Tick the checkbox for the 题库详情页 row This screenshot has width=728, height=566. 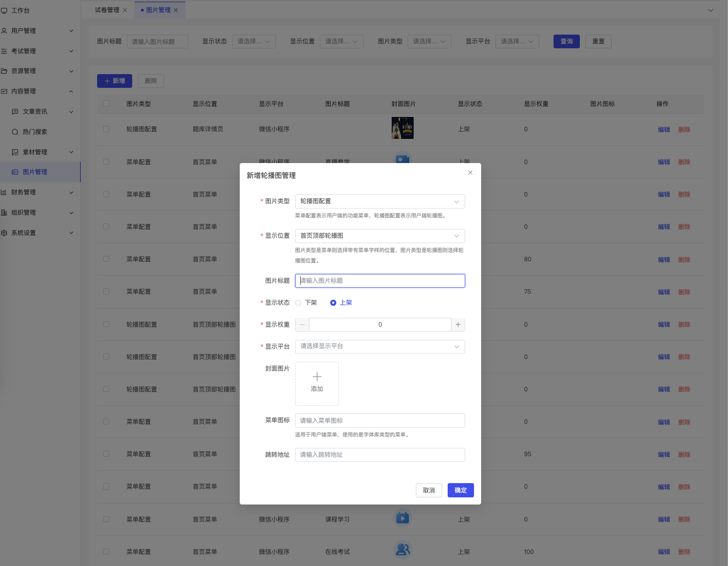click(x=106, y=129)
